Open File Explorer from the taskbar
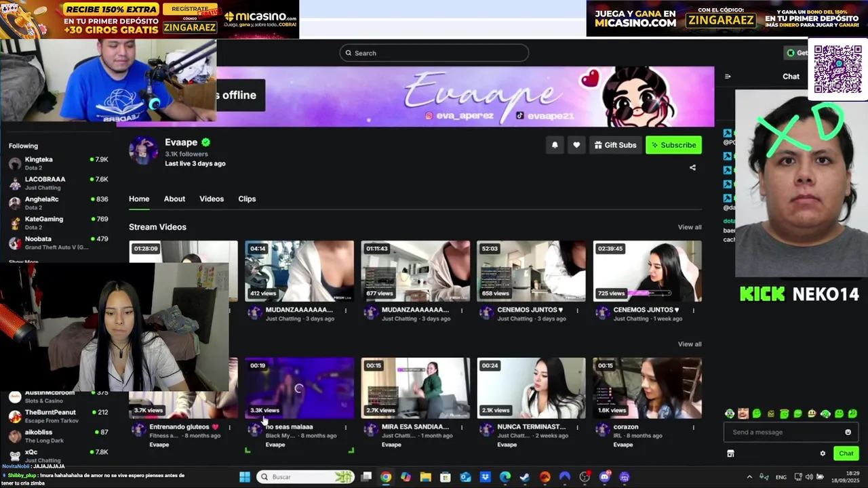This screenshot has height=488, width=868. click(425, 477)
